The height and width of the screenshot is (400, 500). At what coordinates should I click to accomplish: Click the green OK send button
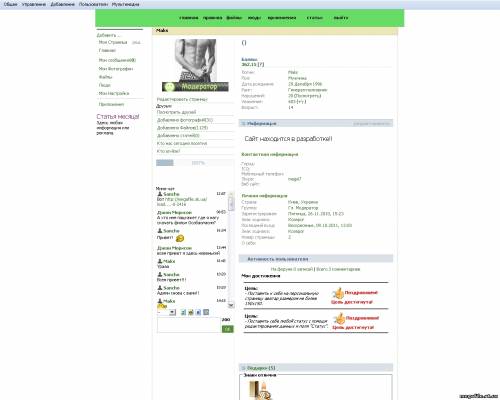(227, 329)
